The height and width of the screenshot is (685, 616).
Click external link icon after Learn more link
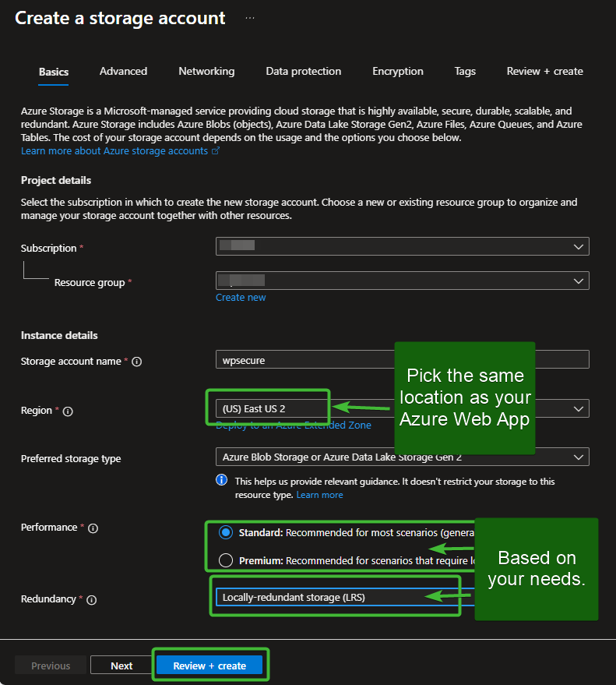click(216, 151)
